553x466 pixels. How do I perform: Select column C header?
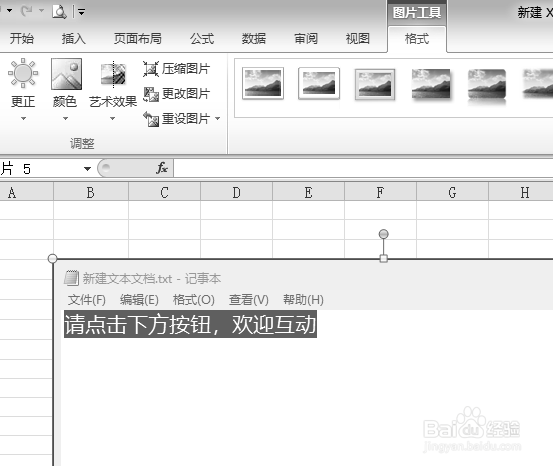pyautogui.click(x=164, y=193)
